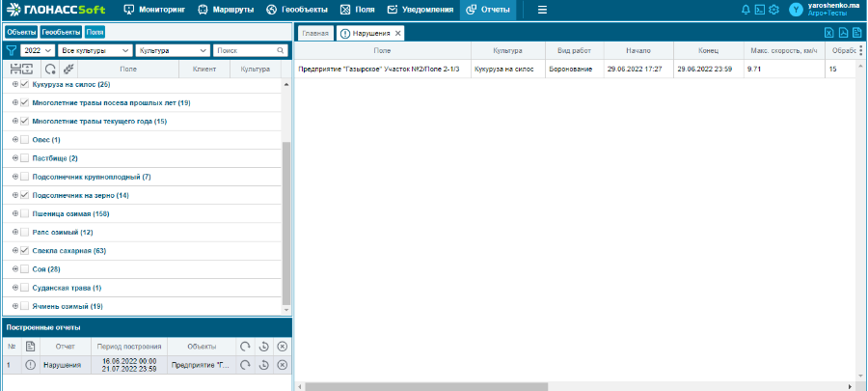This screenshot has height=391, width=868.
Task: Uncheck the Свекла сахарная checkbox
Action: coord(25,250)
